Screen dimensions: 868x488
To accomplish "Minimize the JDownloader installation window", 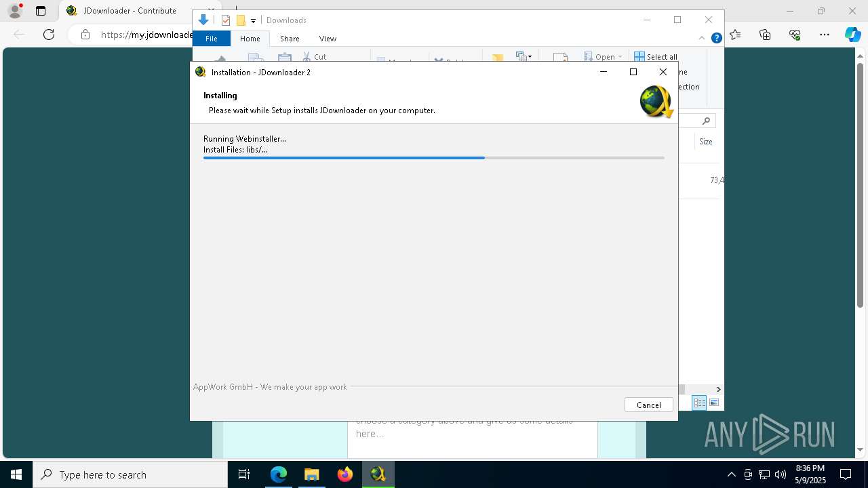I will [604, 72].
